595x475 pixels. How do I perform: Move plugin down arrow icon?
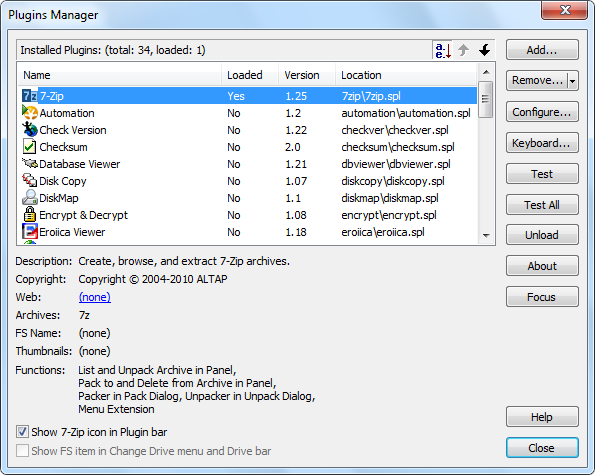tap(484, 50)
